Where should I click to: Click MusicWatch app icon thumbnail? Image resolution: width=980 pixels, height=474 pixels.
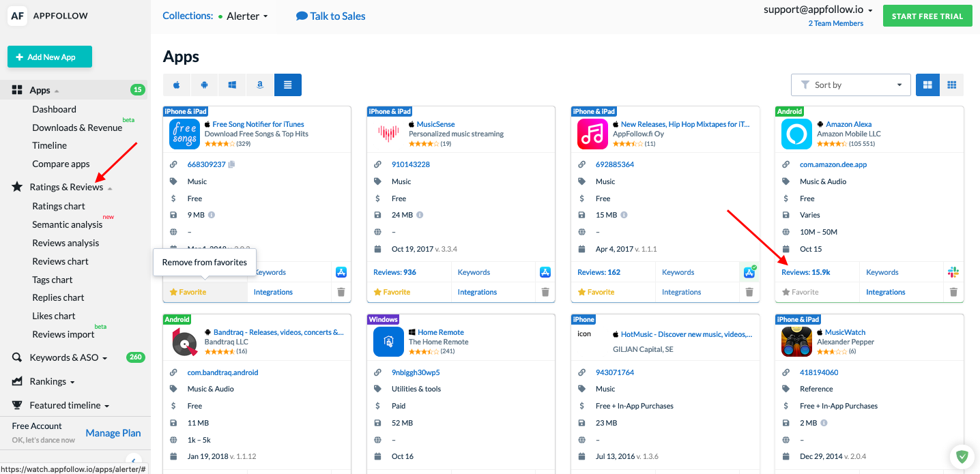(x=796, y=342)
